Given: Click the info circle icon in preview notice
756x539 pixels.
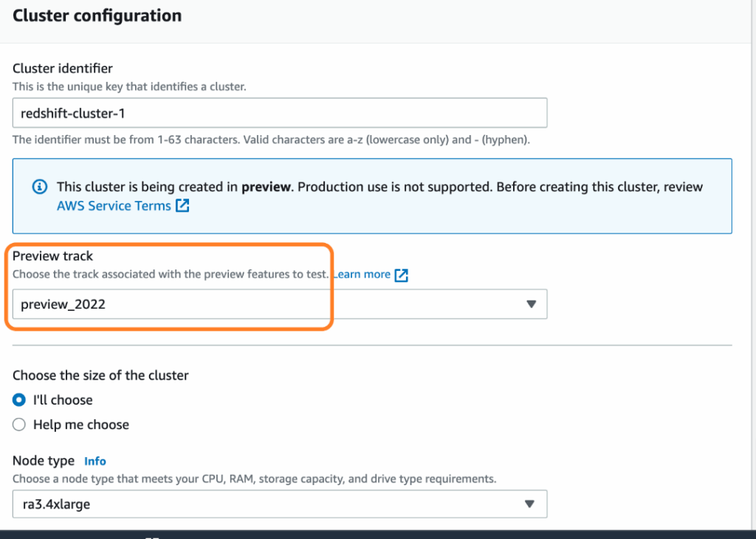Looking at the screenshot, I should pyautogui.click(x=40, y=187).
